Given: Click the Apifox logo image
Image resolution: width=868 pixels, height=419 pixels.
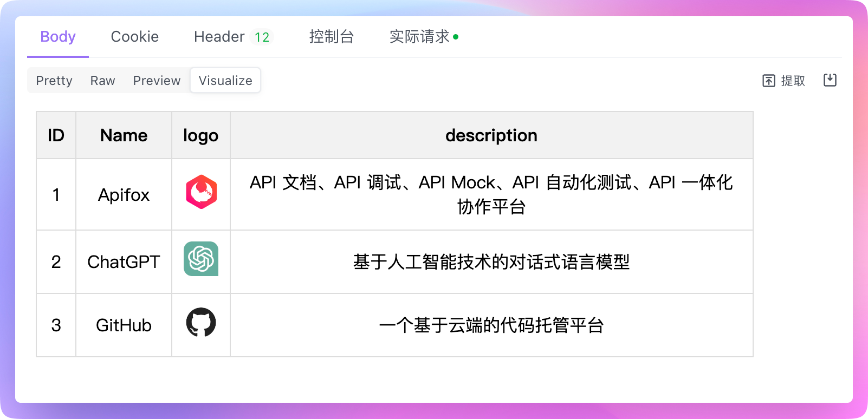Looking at the screenshot, I should coord(201,192).
